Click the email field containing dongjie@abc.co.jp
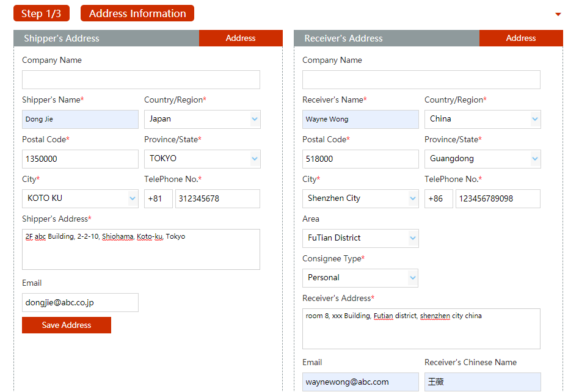This screenshot has height=392, width=579. [80, 302]
